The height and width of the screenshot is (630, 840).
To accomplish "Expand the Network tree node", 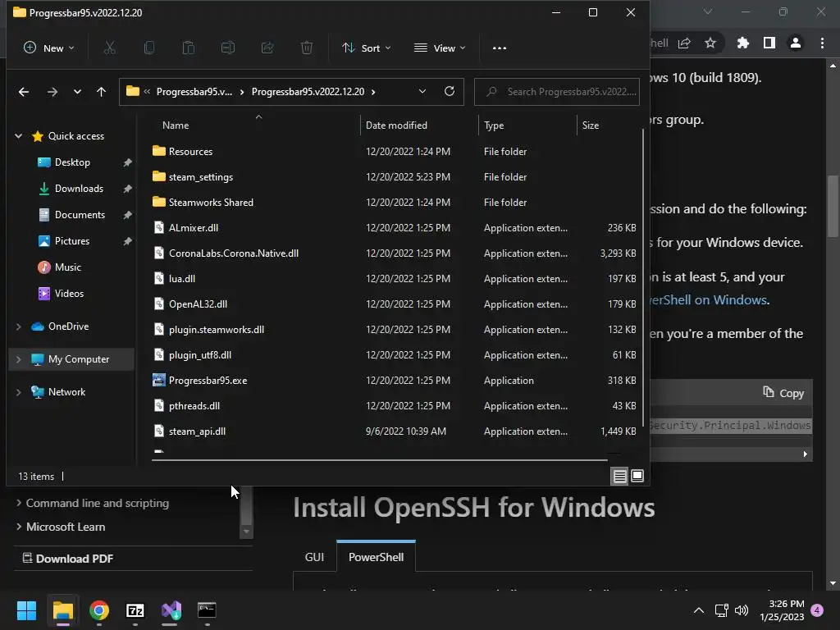I will (19, 392).
